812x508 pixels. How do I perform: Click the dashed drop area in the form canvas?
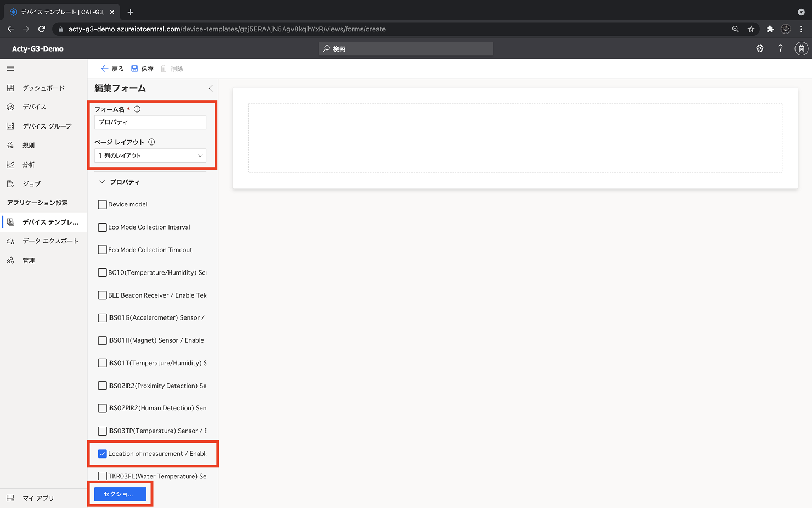[515, 138]
